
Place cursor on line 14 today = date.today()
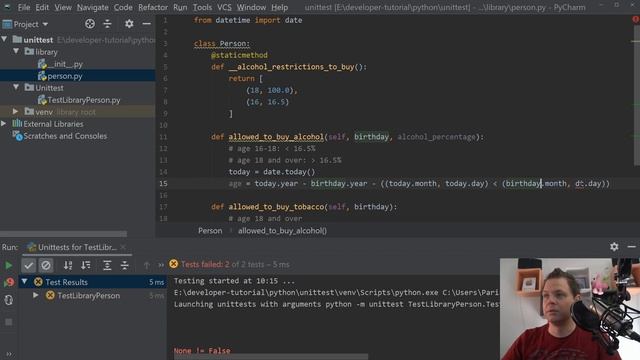coord(272,172)
